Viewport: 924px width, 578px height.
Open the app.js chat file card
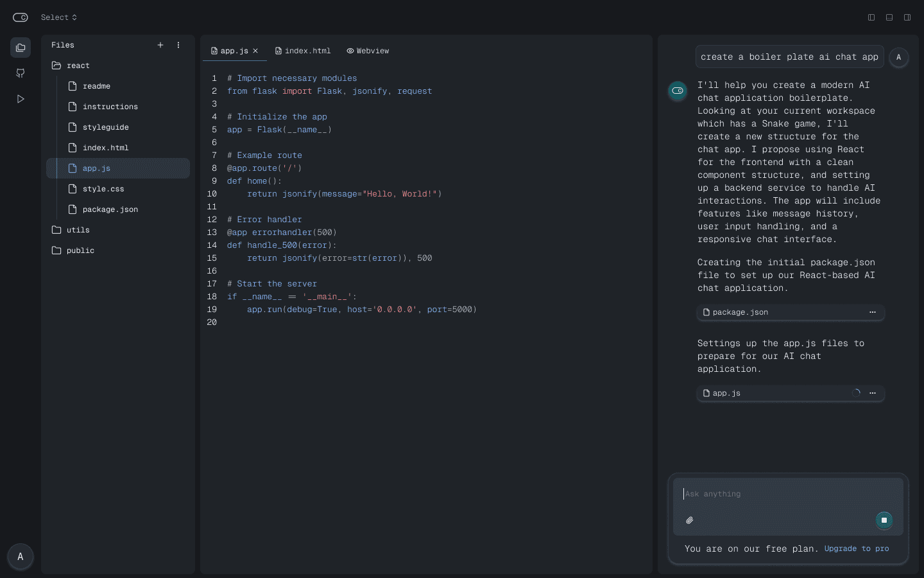pyautogui.click(x=791, y=393)
